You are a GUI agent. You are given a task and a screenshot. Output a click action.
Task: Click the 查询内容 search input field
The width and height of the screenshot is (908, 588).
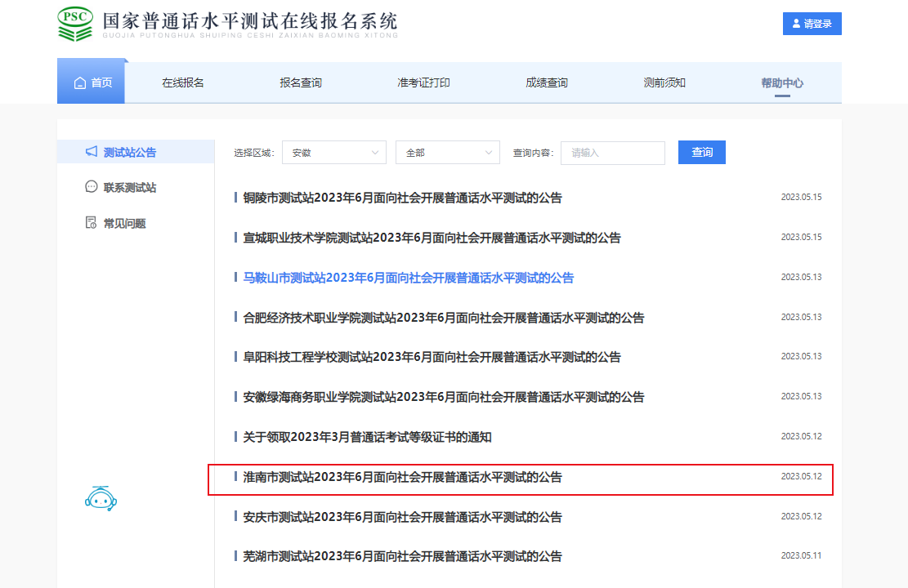pos(612,153)
